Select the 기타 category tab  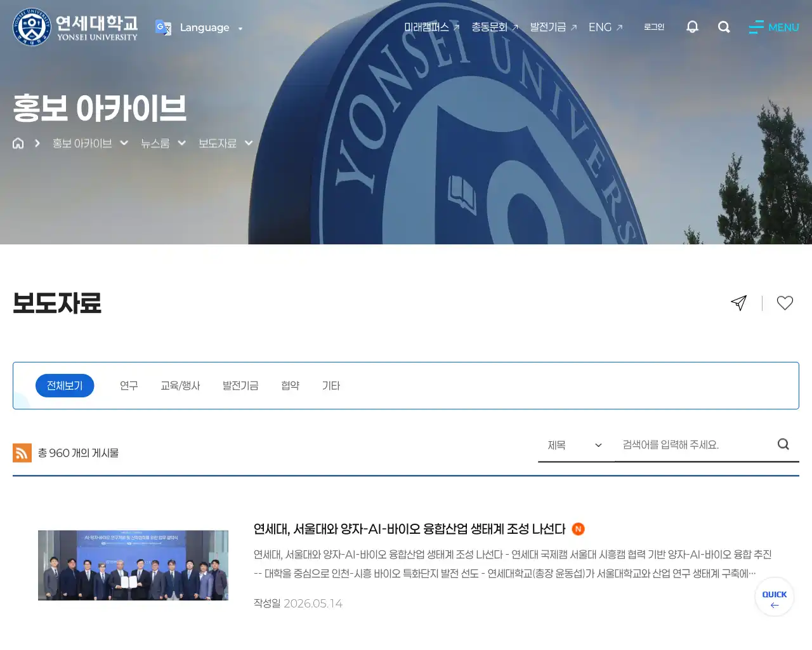(x=331, y=385)
